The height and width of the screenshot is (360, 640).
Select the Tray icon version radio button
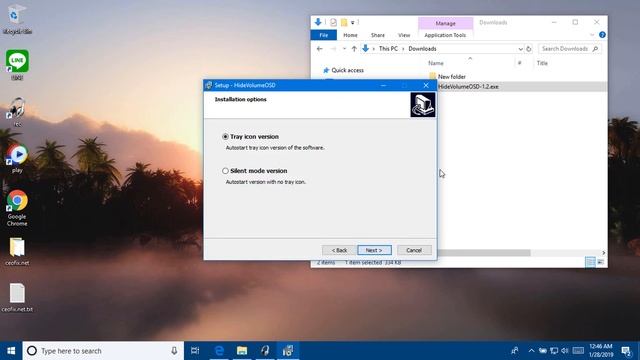(x=225, y=137)
